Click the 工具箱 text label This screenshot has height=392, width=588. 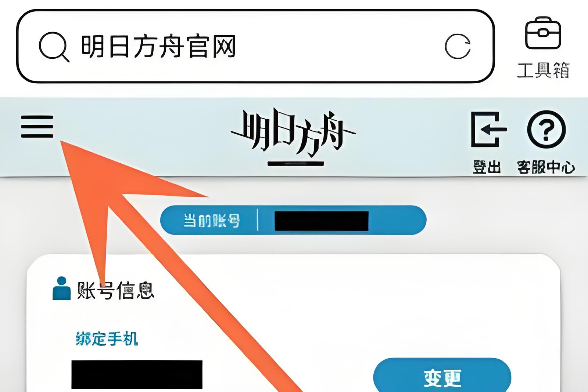[x=543, y=70]
